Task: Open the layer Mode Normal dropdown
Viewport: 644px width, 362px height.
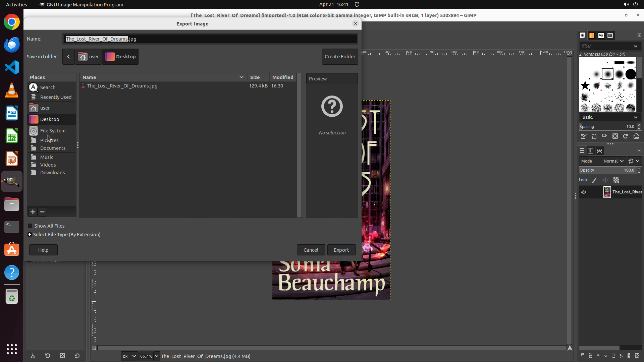Action: pyautogui.click(x=613, y=161)
